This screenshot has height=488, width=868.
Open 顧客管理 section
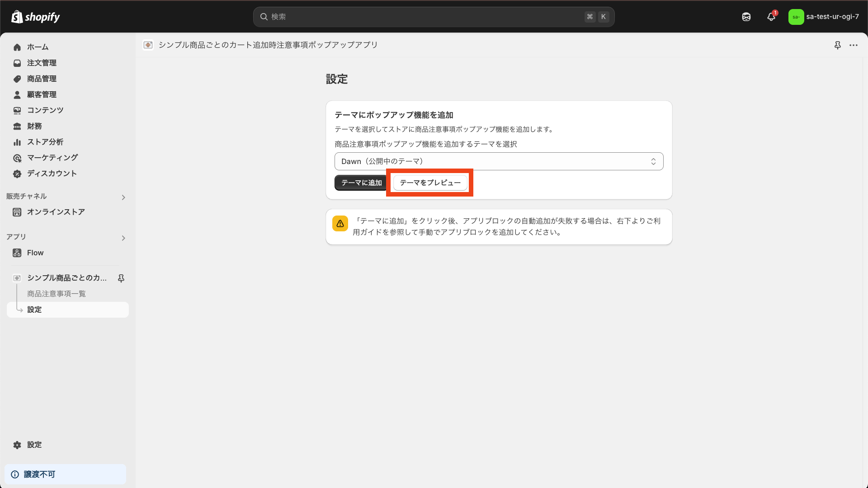coord(42,94)
